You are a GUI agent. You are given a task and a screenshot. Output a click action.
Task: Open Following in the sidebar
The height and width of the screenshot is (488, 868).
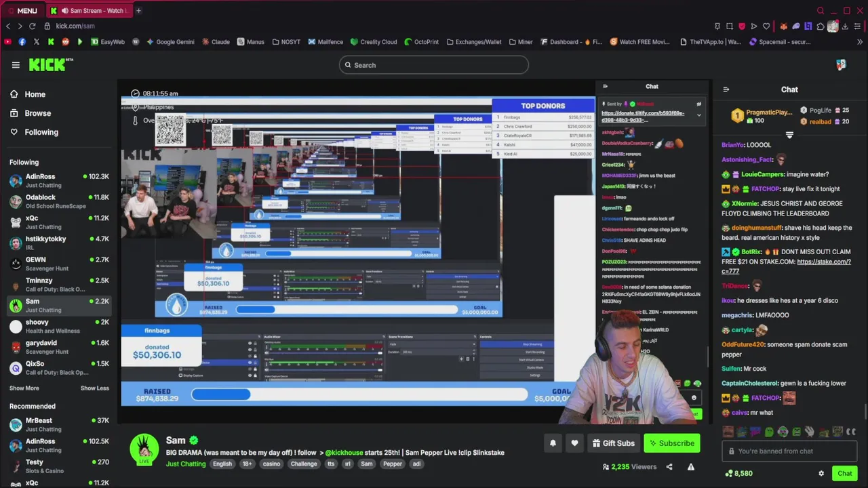[34, 132]
